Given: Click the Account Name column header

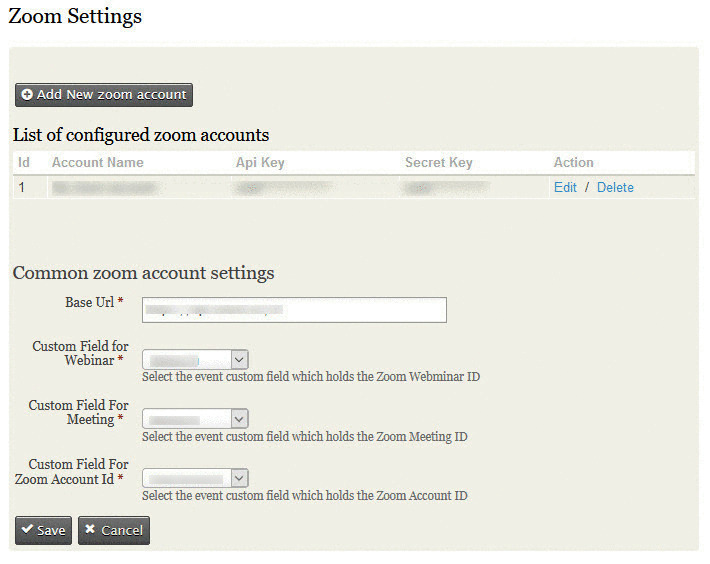Looking at the screenshot, I should [98, 163].
